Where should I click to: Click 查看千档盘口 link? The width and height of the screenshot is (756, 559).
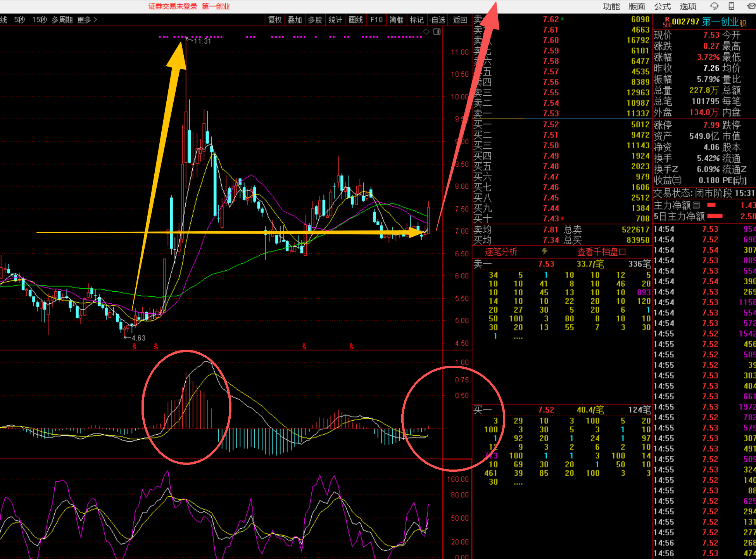pyautogui.click(x=601, y=252)
